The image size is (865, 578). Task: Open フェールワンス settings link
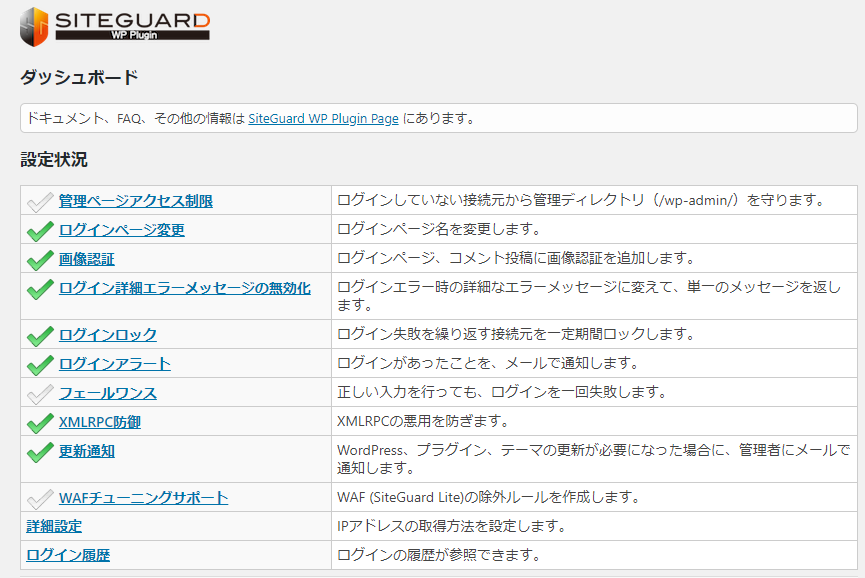108,393
